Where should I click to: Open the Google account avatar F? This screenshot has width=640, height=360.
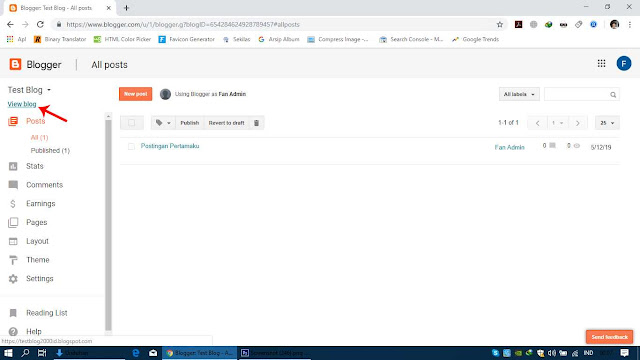click(624, 63)
